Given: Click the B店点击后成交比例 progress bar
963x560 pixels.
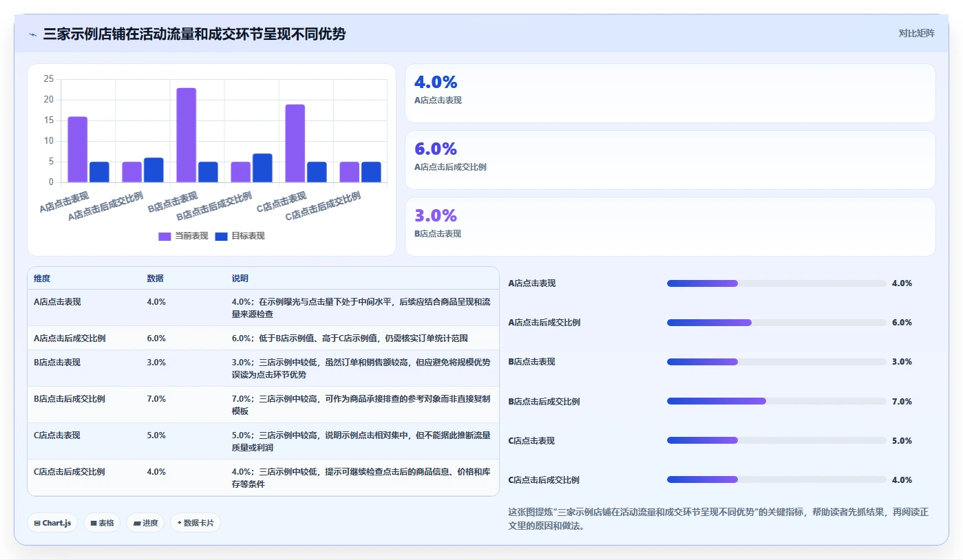Looking at the screenshot, I should click(x=776, y=401).
